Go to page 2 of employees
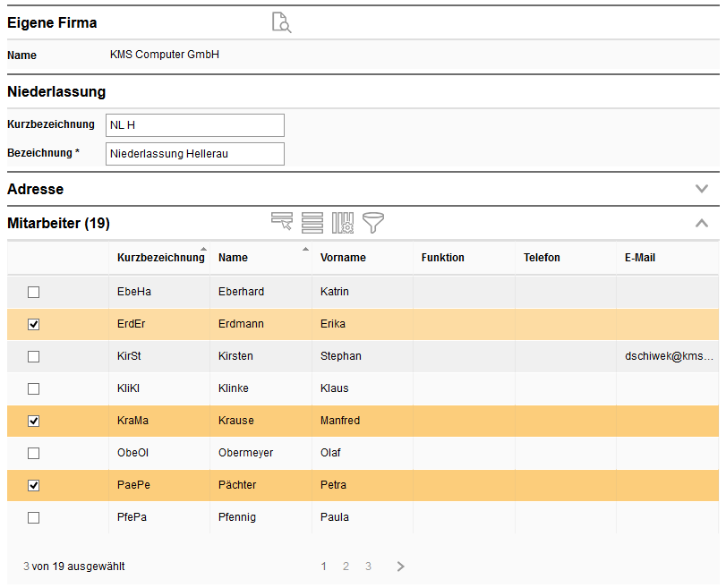 pyautogui.click(x=346, y=567)
